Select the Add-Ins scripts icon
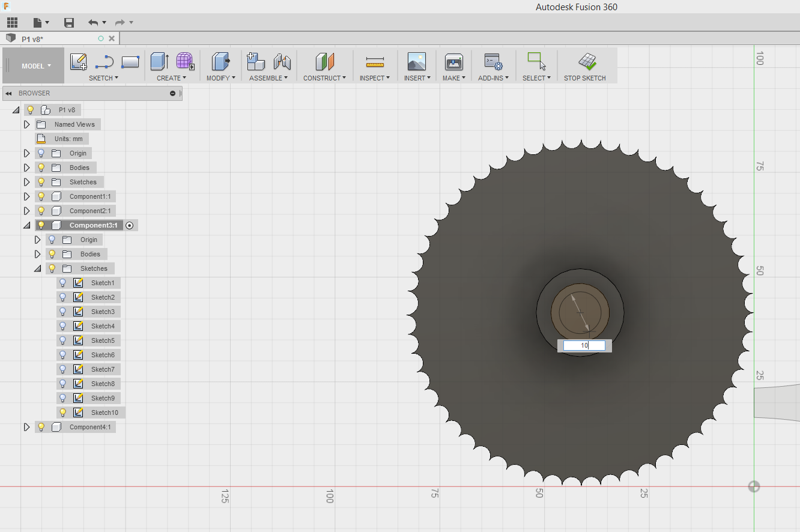Screen dimensions: 800x532 (493, 61)
